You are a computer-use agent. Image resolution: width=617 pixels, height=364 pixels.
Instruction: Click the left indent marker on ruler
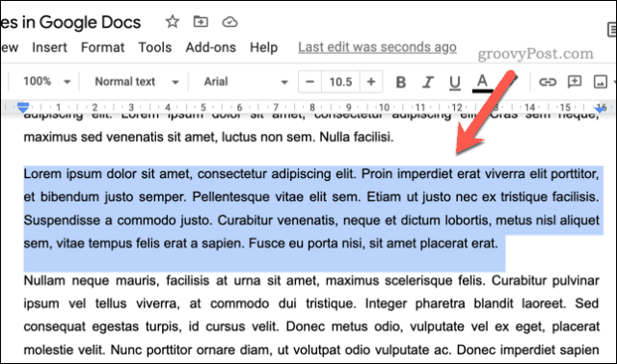coord(23,107)
